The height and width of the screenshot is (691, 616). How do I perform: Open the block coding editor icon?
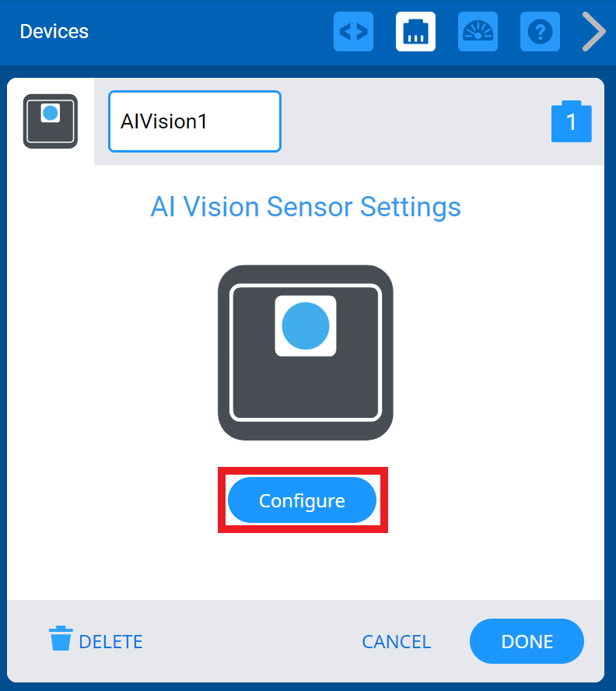[x=353, y=31]
